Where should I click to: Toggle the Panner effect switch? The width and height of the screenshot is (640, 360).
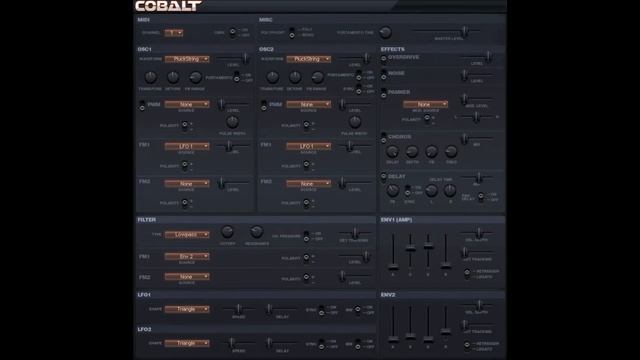(384, 93)
